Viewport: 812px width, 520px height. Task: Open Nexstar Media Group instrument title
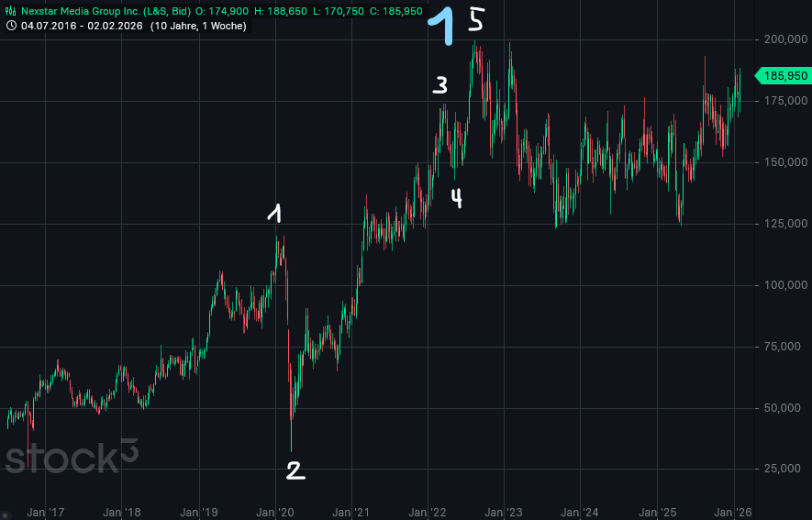106,11
